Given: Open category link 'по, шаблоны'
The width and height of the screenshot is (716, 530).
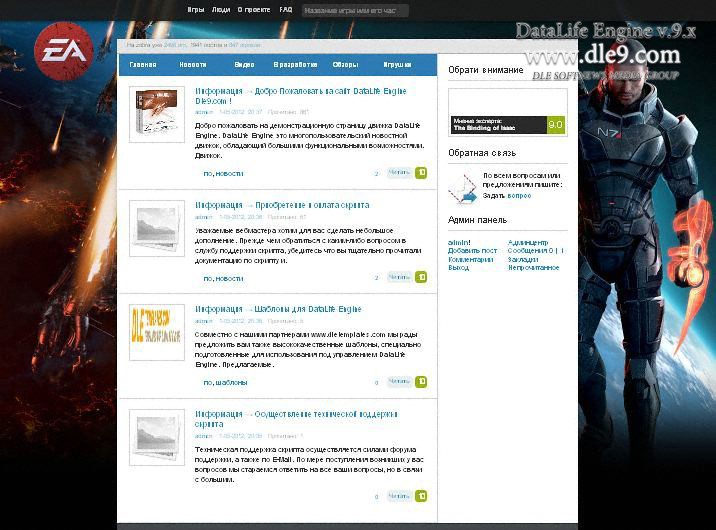Looking at the screenshot, I should pyautogui.click(x=225, y=382).
